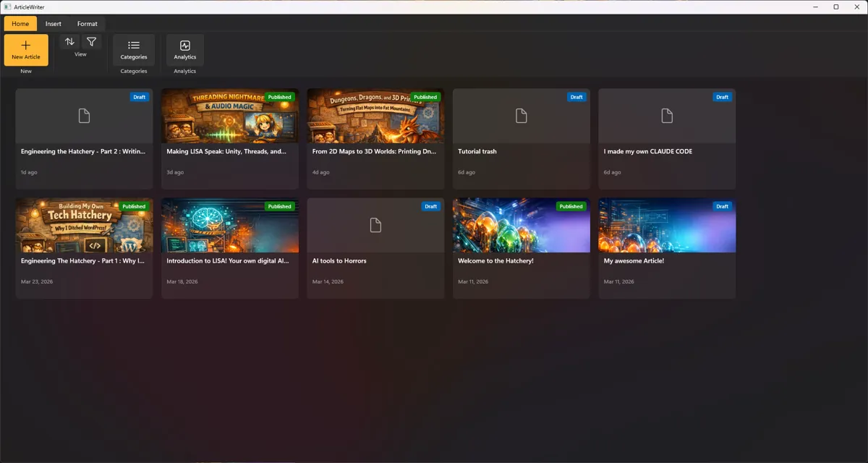Open the filter funnel icon

click(x=92, y=42)
